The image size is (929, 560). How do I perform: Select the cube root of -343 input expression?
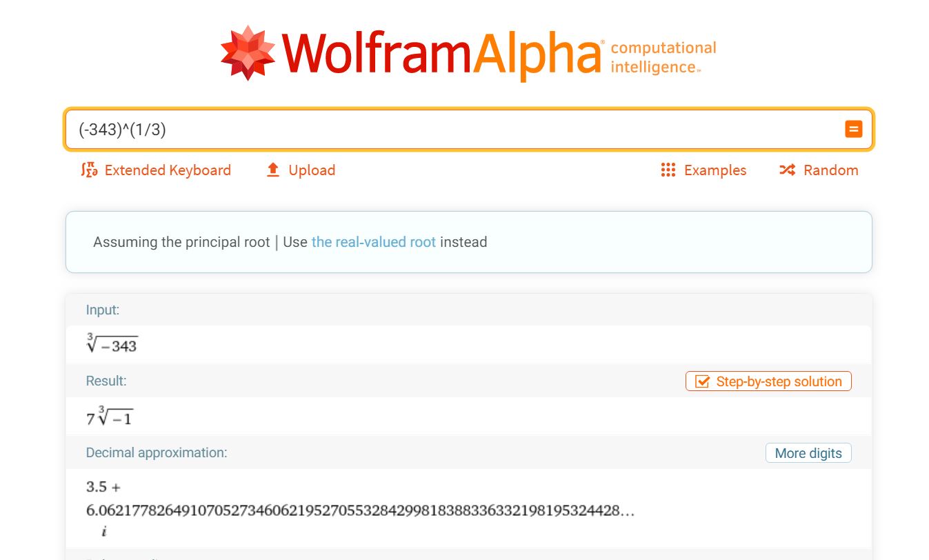(x=112, y=343)
